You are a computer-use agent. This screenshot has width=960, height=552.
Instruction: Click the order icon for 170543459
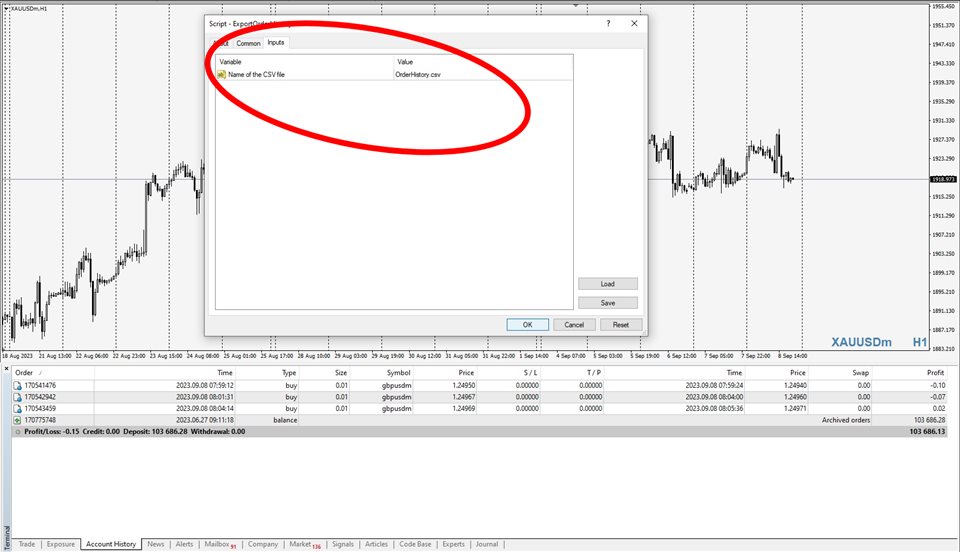(18, 409)
